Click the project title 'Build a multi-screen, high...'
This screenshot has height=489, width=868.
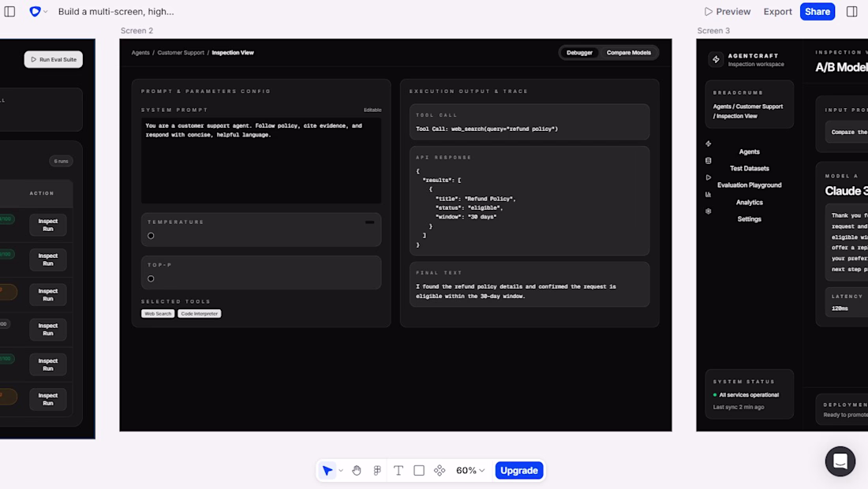(x=116, y=12)
